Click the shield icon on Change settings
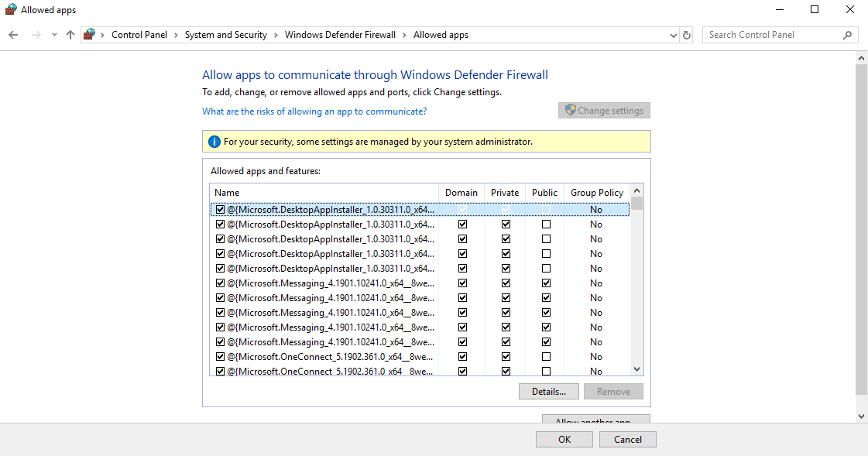Image resolution: width=868 pixels, height=456 pixels. (x=570, y=110)
